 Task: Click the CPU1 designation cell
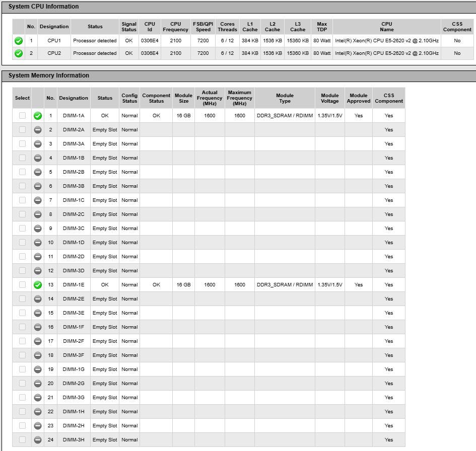[54, 41]
